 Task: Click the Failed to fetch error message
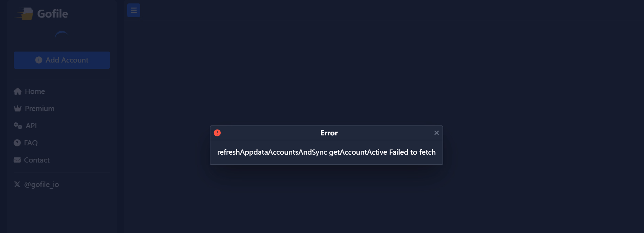tap(326, 152)
